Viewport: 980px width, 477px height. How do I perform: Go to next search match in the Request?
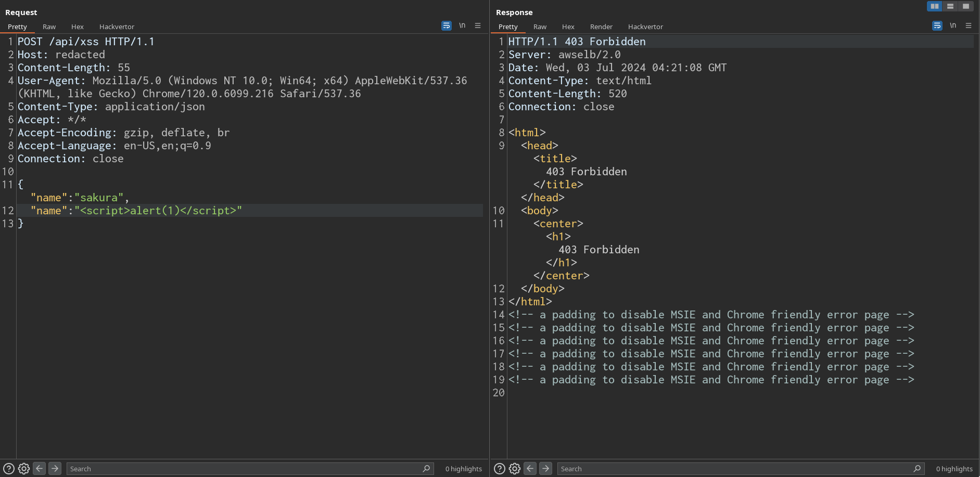coord(55,469)
